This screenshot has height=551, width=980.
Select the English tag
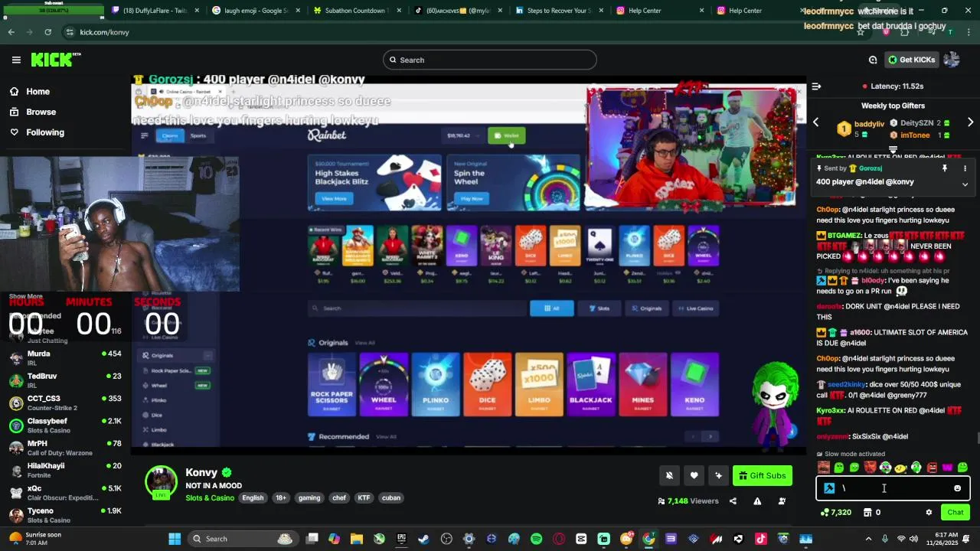(253, 497)
